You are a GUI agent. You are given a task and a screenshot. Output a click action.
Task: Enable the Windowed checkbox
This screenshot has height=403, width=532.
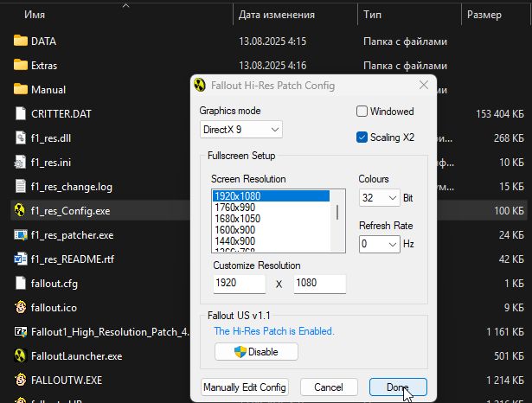point(362,112)
